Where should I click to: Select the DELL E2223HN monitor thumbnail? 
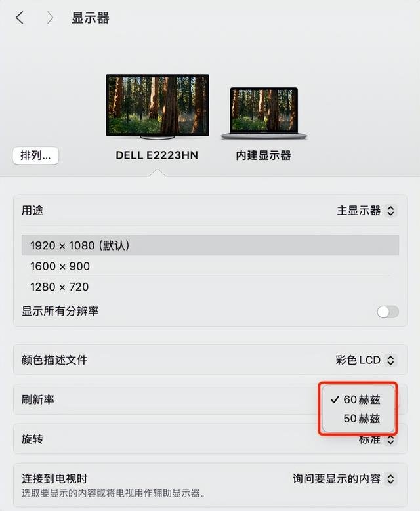coord(157,106)
